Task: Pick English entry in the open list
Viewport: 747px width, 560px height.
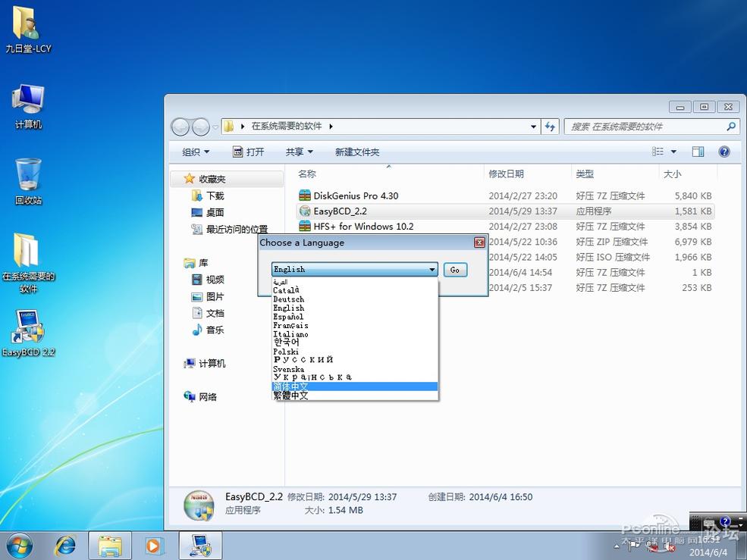Action: coord(354,308)
